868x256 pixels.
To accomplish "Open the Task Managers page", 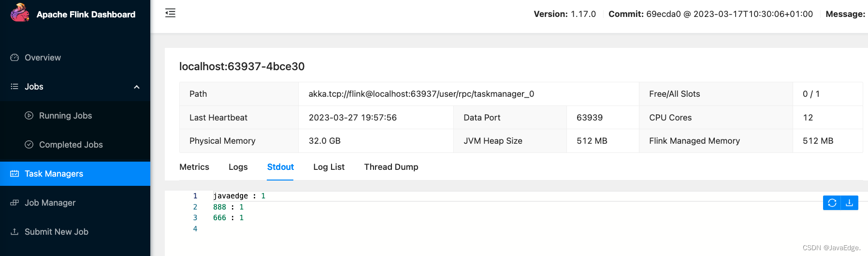I will (54, 174).
